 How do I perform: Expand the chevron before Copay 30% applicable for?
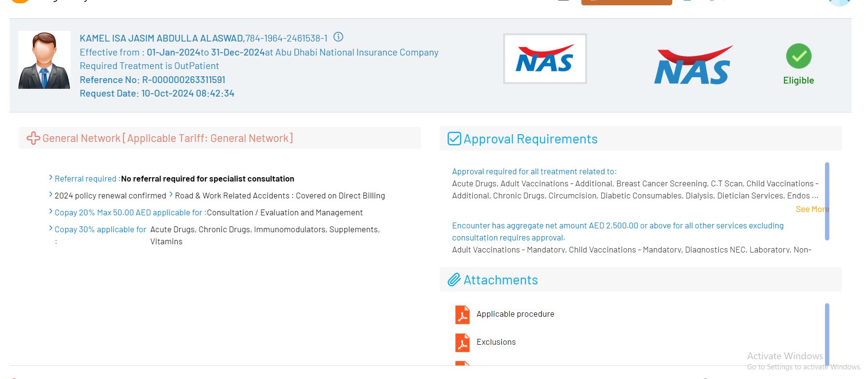[x=51, y=228]
